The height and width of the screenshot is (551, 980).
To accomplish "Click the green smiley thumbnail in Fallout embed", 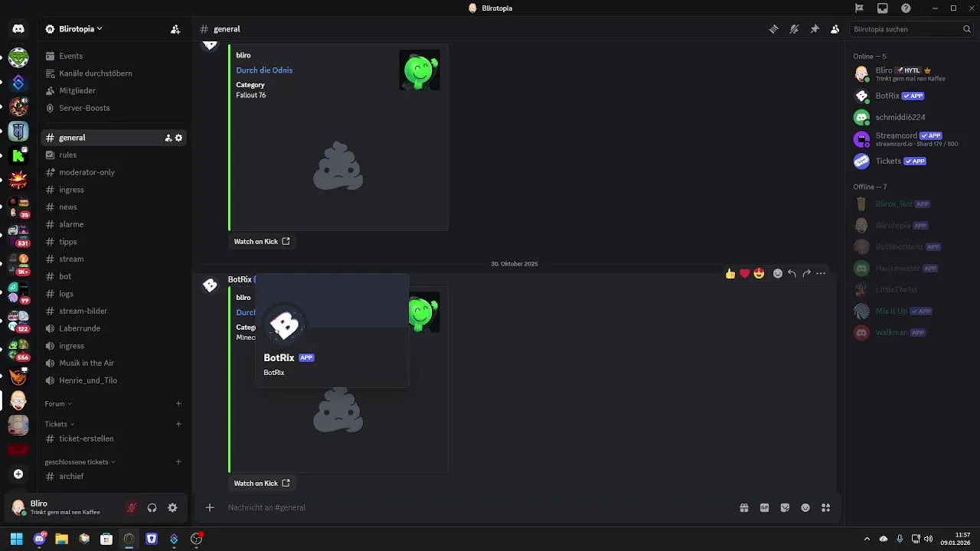I will tap(420, 70).
